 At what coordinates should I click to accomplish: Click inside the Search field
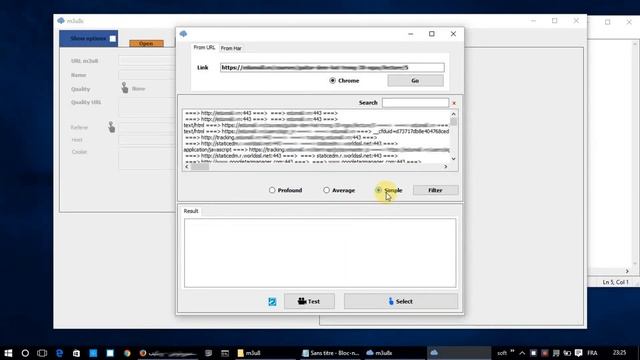[x=415, y=102]
